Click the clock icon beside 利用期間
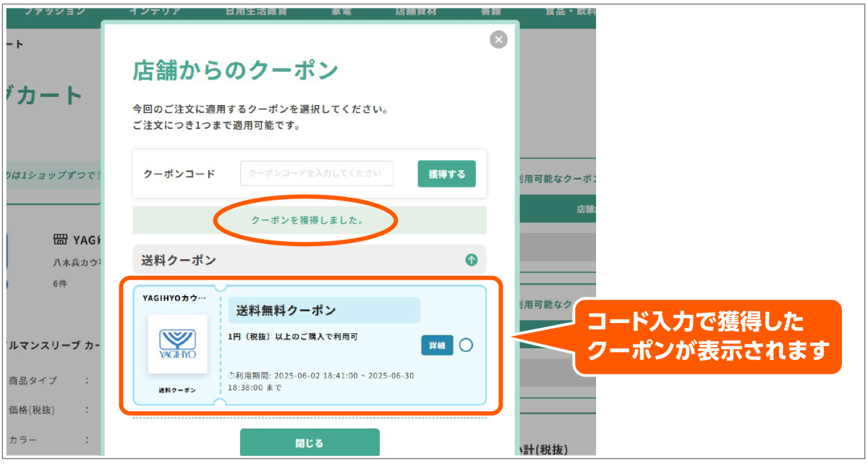This screenshot has width=868, height=467. coord(231,376)
